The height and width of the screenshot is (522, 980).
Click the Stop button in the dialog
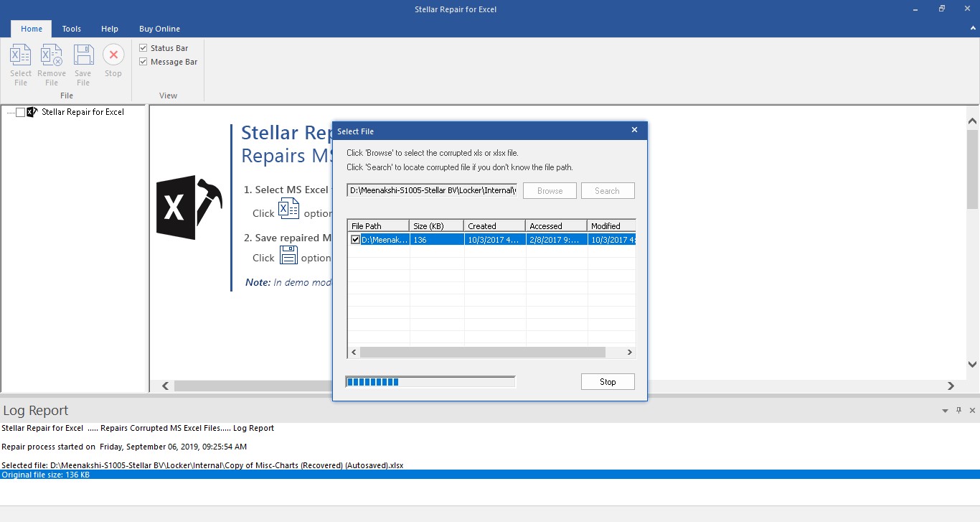click(608, 382)
